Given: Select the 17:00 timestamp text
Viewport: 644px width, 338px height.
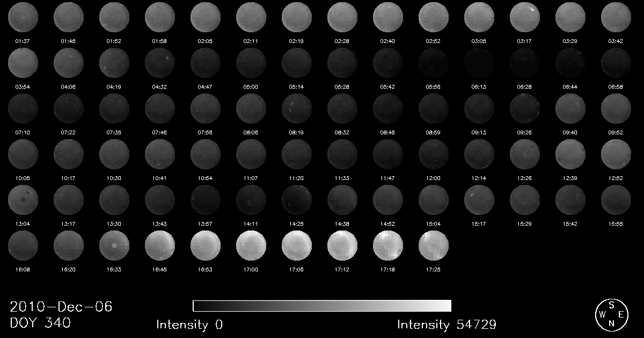Looking at the screenshot, I should click(251, 269).
